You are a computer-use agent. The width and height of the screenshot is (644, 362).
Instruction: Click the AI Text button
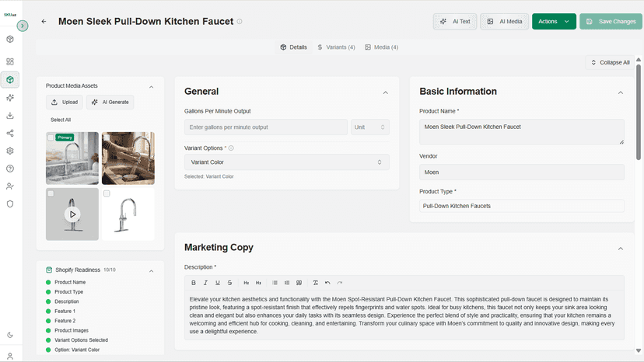click(x=455, y=21)
